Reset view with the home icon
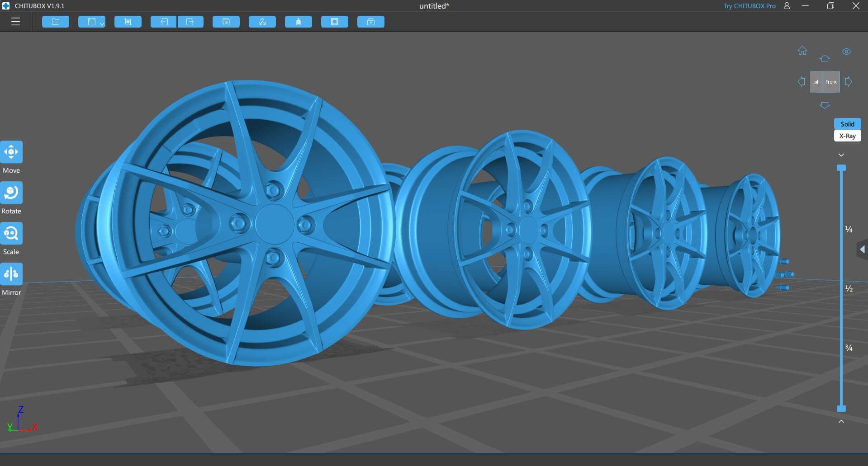 802,51
